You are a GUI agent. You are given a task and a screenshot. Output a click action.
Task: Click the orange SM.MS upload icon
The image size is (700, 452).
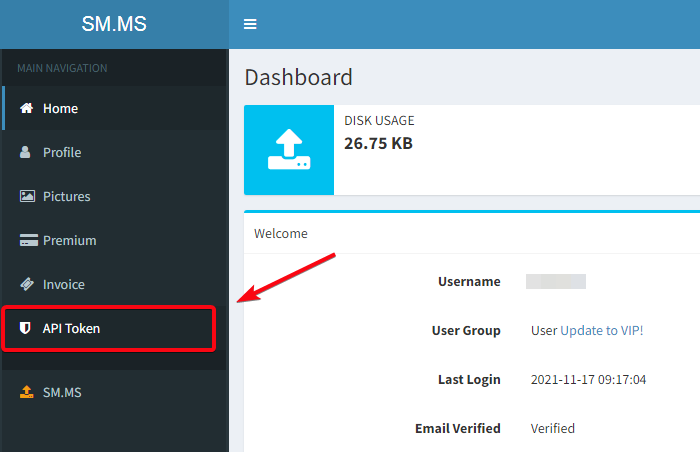[x=27, y=392]
